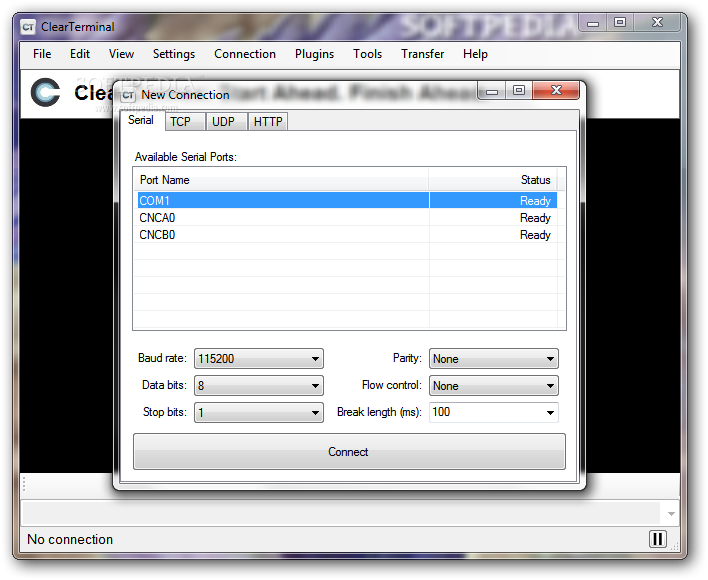708x580 pixels.
Task: Click the Status column header
Action: (493, 180)
